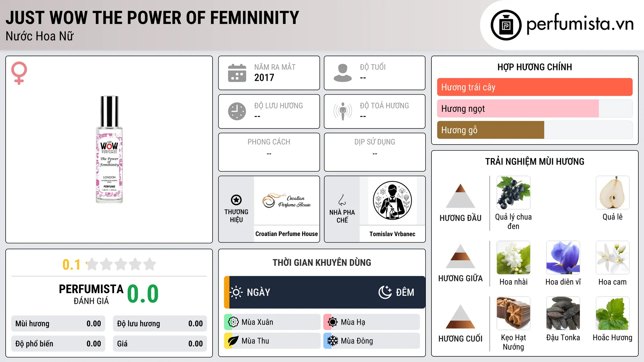This screenshot has width=644, height=362.
Task: Click the Hương ngọt accord bar
Action: (x=535, y=108)
